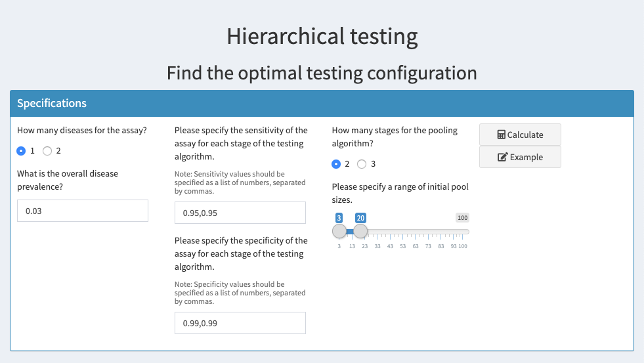Click the blue 20 value label
The height and width of the screenshot is (363, 644).
coord(360,218)
